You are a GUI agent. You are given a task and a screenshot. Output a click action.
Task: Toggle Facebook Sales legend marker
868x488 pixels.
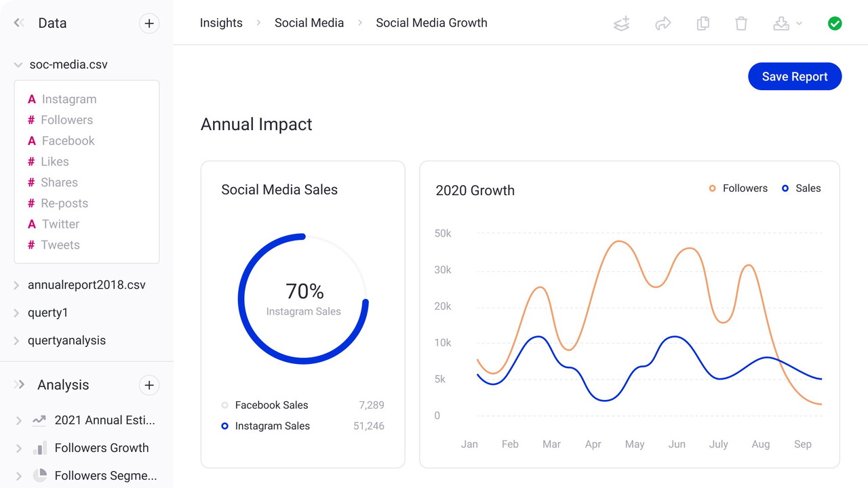(225, 405)
